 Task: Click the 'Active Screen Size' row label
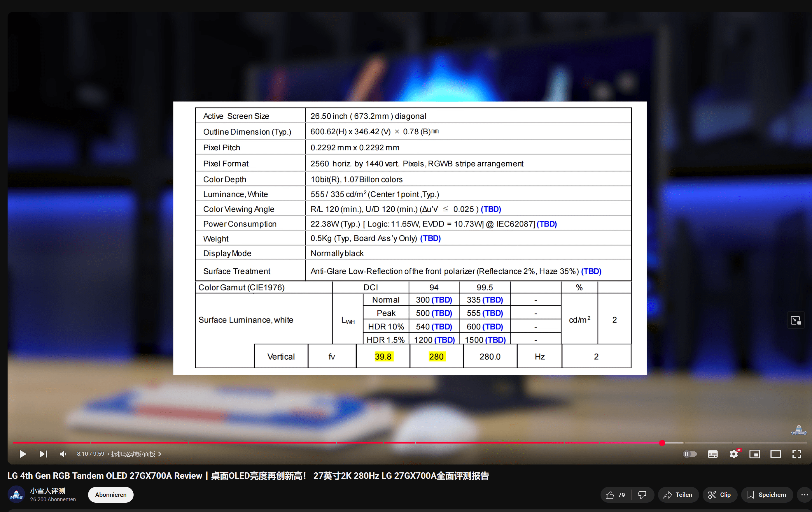pyautogui.click(x=236, y=116)
